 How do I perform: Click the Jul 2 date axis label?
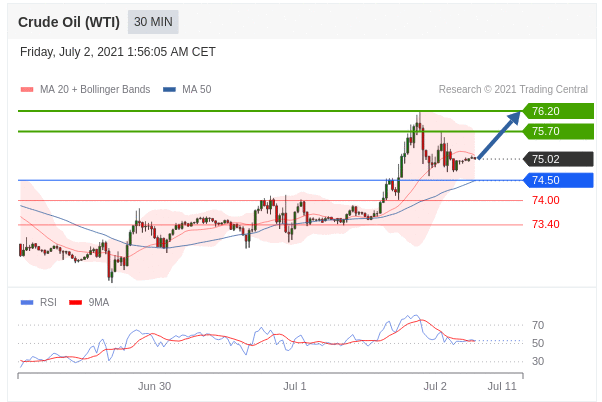point(435,386)
